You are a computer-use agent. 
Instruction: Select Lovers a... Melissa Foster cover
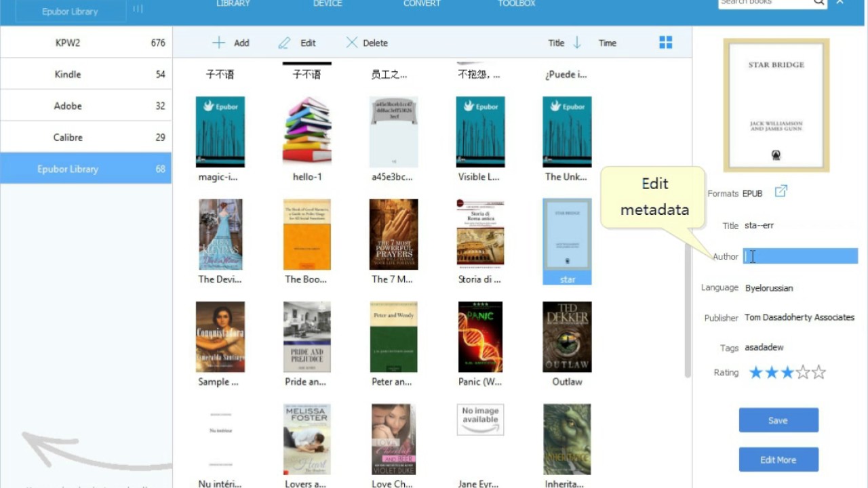307,439
